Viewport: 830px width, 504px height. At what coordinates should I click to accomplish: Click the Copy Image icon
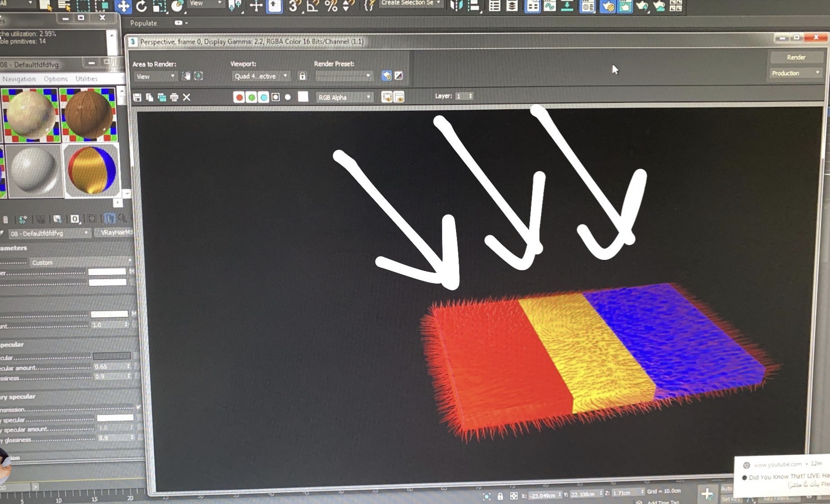pos(149,97)
